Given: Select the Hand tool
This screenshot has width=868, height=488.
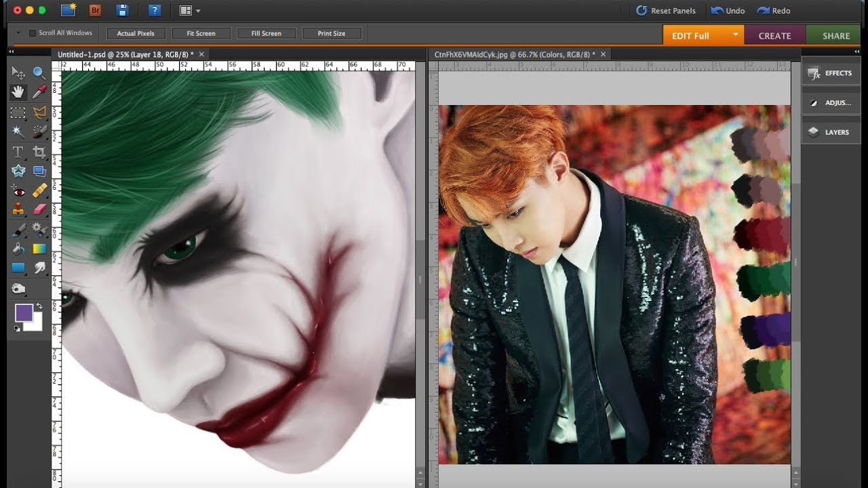Looking at the screenshot, I should click(x=18, y=92).
